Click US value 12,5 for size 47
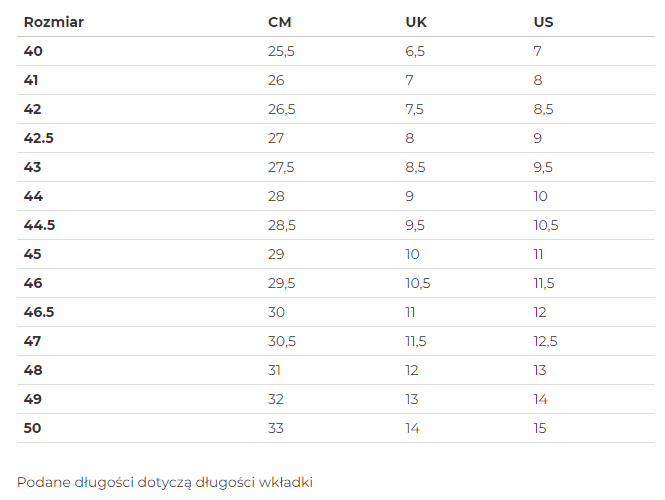665x500 pixels. [545, 341]
